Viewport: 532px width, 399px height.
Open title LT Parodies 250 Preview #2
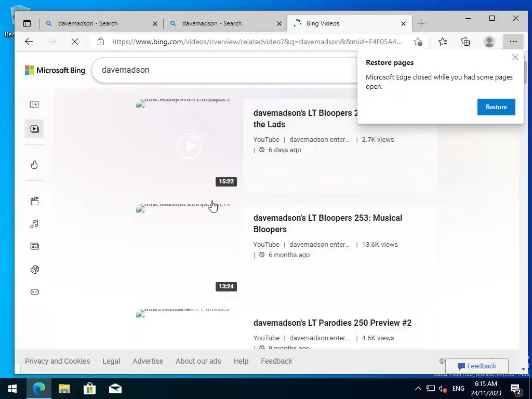332,323
